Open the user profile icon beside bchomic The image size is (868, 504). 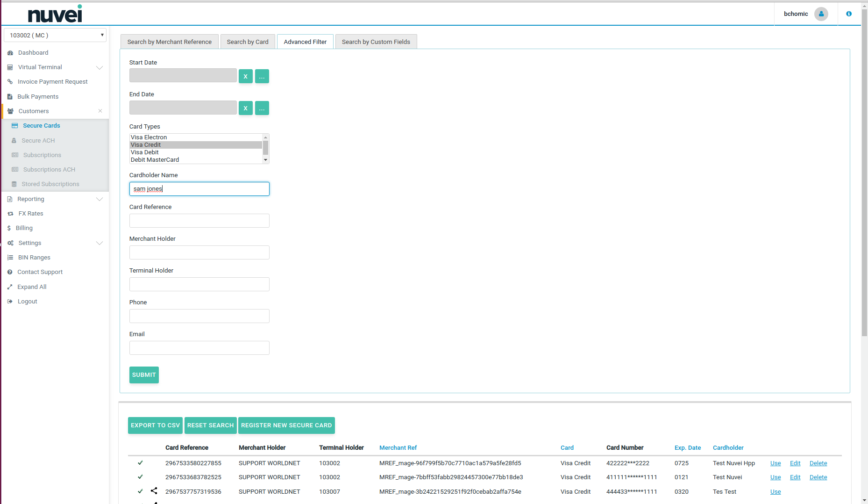(x=821, y=14)
